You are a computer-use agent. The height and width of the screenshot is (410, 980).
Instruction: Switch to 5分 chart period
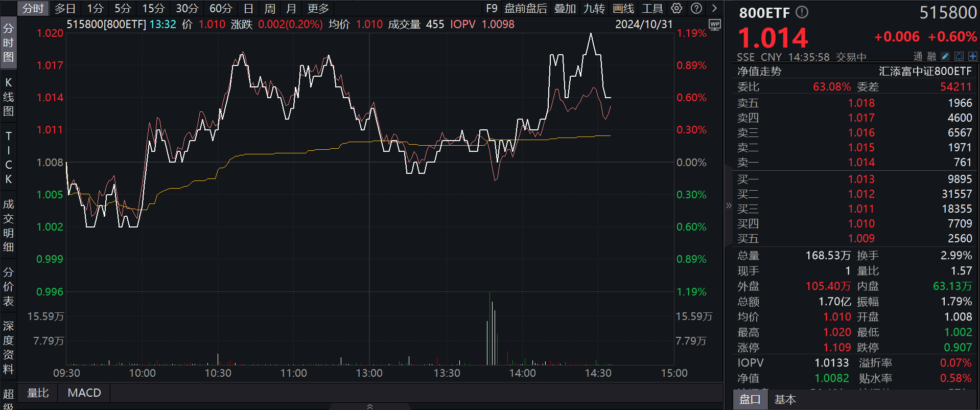point(123,8)
